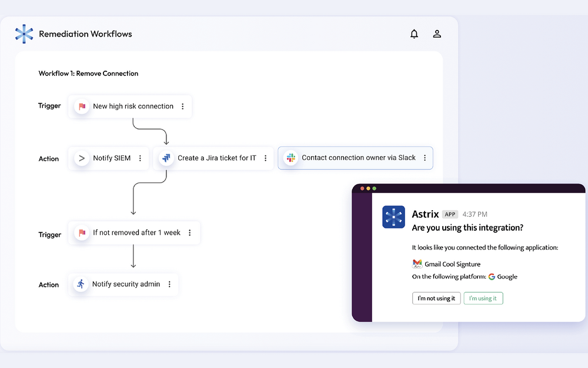588x368 pixels.
Task: Click the Jira icon on the ticket action
Action: (x=166, y=158)
